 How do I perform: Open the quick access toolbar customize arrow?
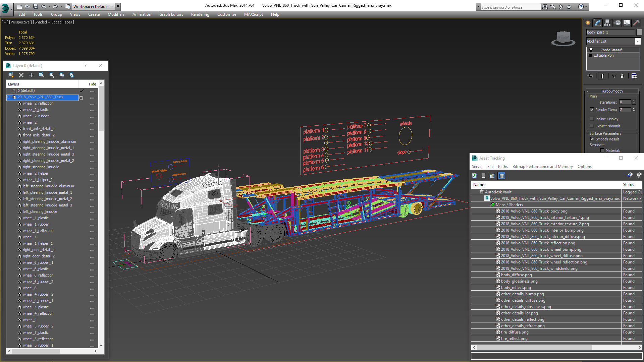coord(118,6)
